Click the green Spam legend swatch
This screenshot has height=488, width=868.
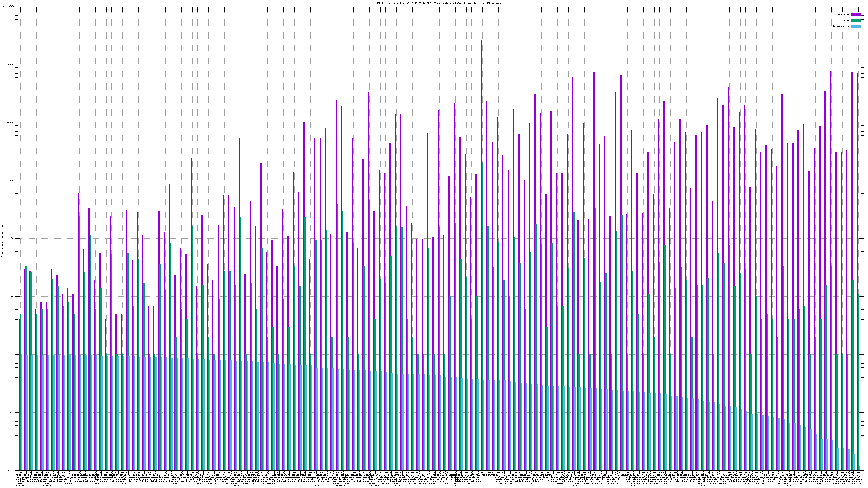click(x=856, y=21)
